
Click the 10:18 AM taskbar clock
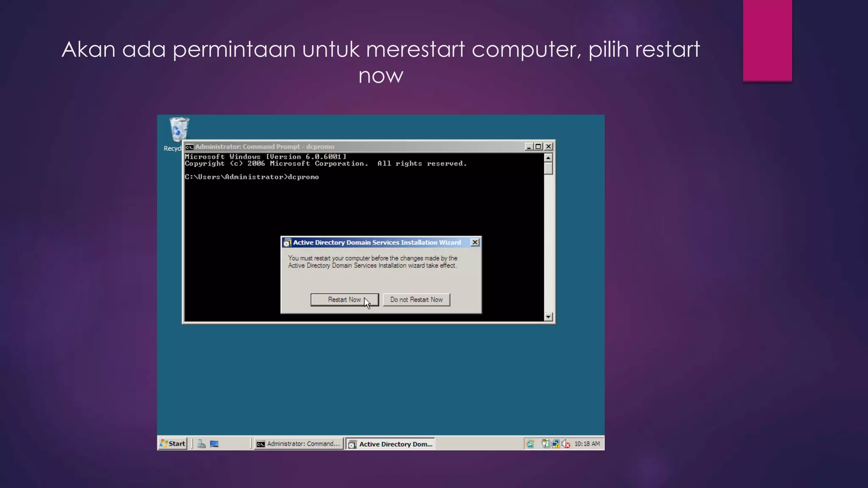587,444
